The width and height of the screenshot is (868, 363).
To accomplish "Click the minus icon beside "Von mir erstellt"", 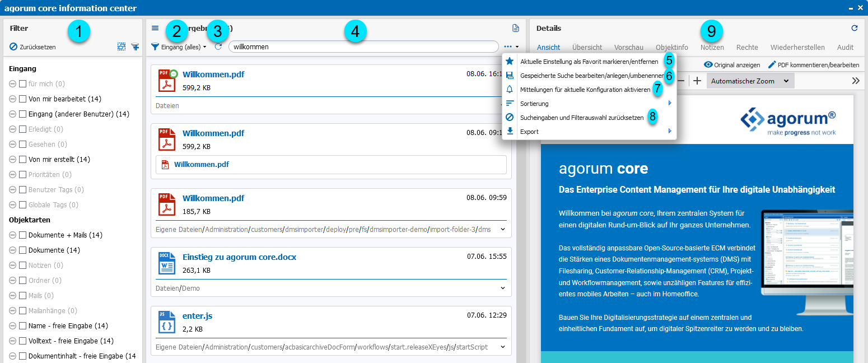I will (13, 160).
